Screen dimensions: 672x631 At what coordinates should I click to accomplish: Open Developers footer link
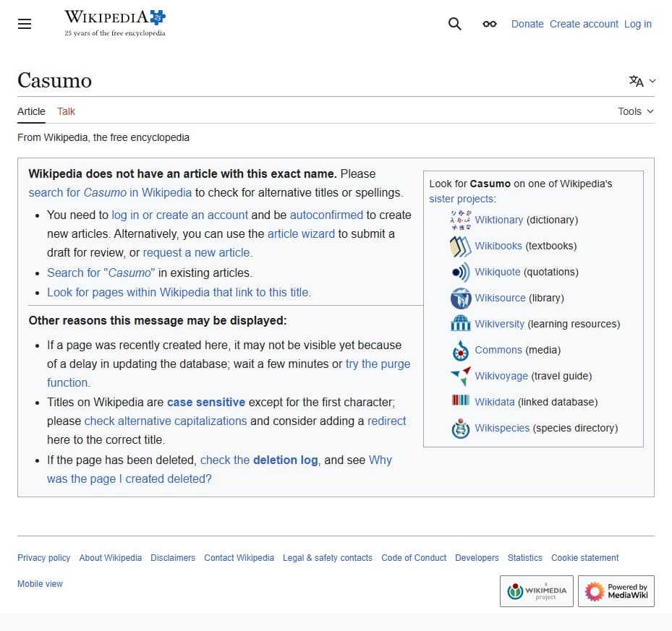click(477, 558)
